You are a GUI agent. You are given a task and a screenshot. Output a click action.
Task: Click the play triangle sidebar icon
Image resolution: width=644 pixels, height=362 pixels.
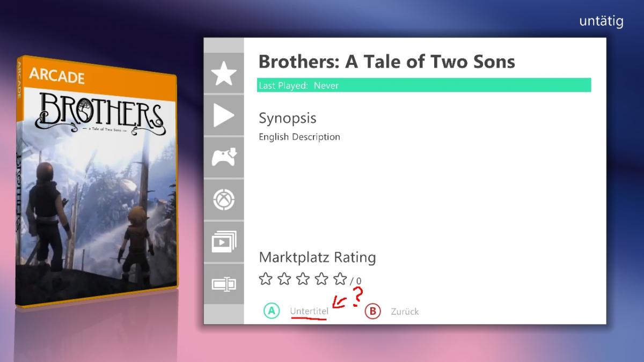tap(224, 116)
